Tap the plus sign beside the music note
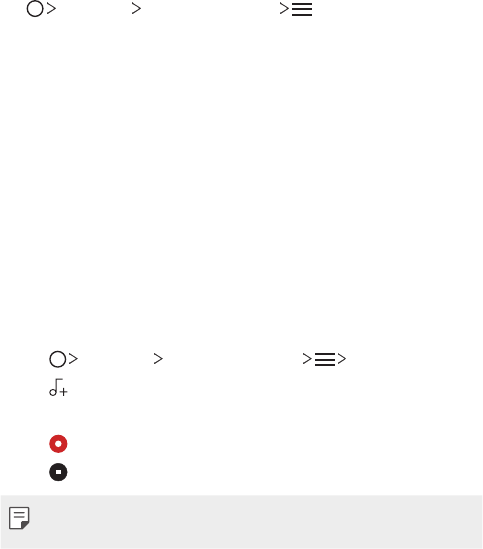483x549 pixels. (x=63, y=391)
